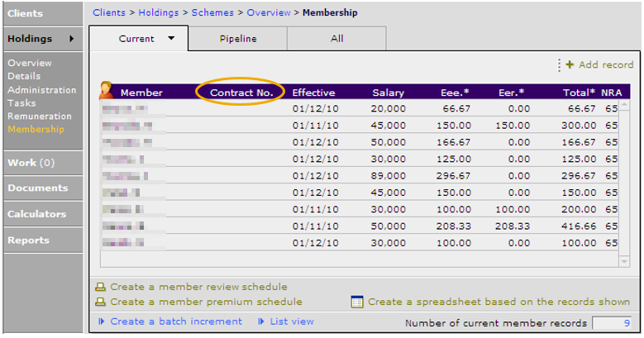
Task: Click the spreadsheet icon near the bottom
Action: [357, 302]
